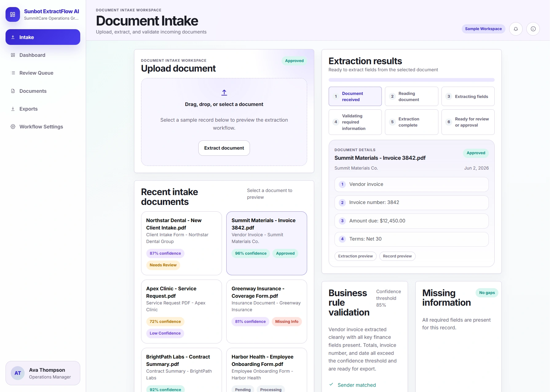The height and width of the screenshot is (392, 550).
Task: Select BrightPath Labs Contract Summary card
Action: [181, 370]
